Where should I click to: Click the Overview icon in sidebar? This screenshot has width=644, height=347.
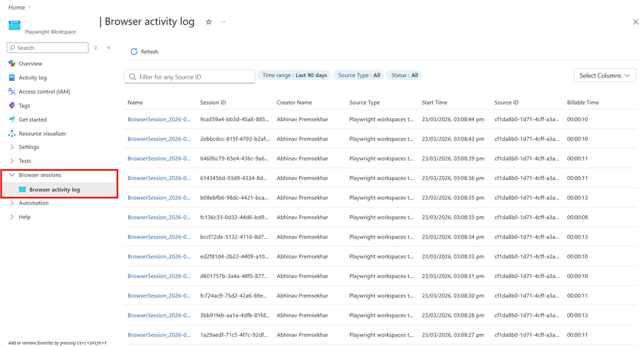tap(12, 63)
